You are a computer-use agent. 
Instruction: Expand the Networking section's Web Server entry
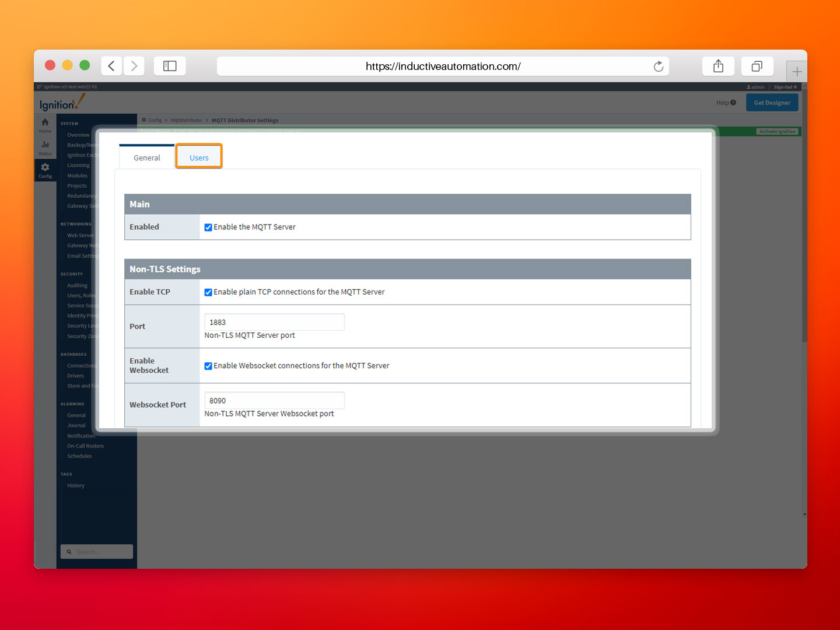coord(80,235)
